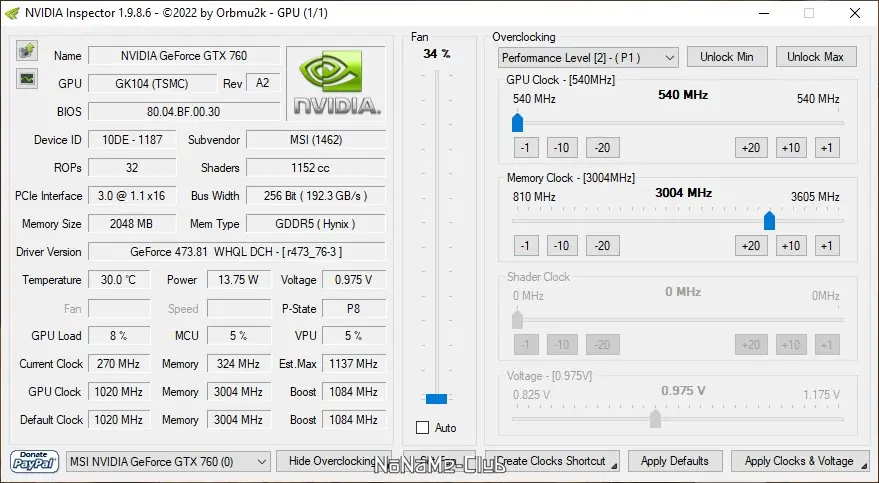879x483 pixels.
Task: Click the PCIe Interface value 3.0 @ 1.1 x16
Action: click(132, 196)
